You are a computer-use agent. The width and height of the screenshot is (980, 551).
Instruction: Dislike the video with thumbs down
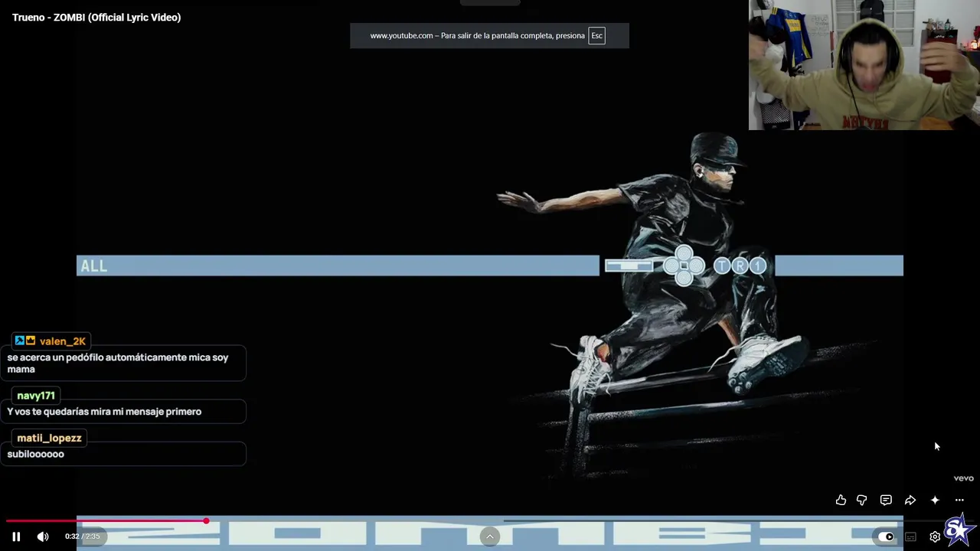tap(861, 500)
